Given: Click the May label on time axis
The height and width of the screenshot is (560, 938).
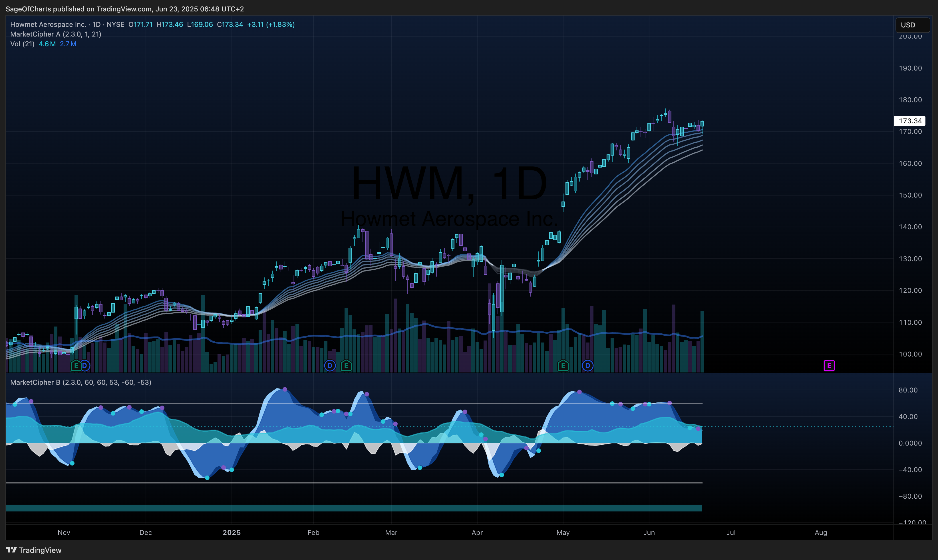Looking at the screenshot, I should pos(563,533).
